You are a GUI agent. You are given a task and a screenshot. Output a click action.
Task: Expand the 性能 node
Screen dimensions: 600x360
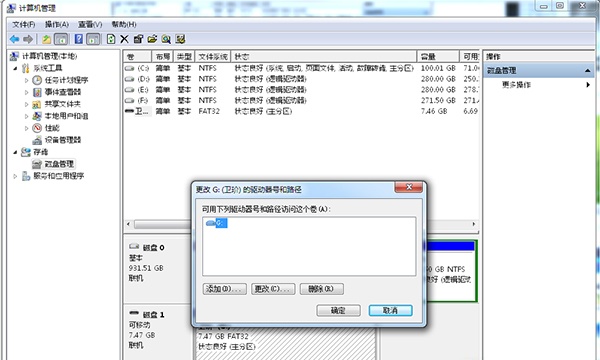pos(26,128)
